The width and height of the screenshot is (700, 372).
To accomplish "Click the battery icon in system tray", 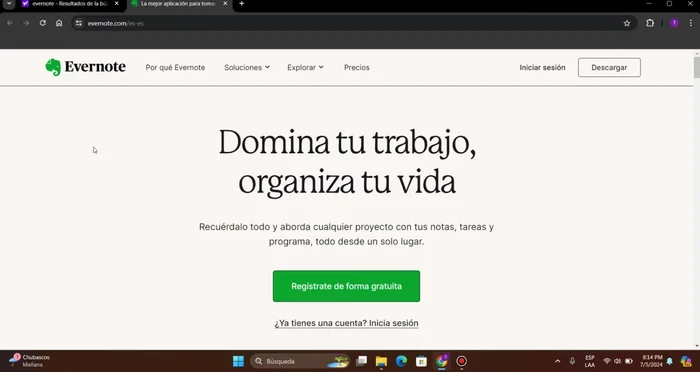I will click(629, 361).
